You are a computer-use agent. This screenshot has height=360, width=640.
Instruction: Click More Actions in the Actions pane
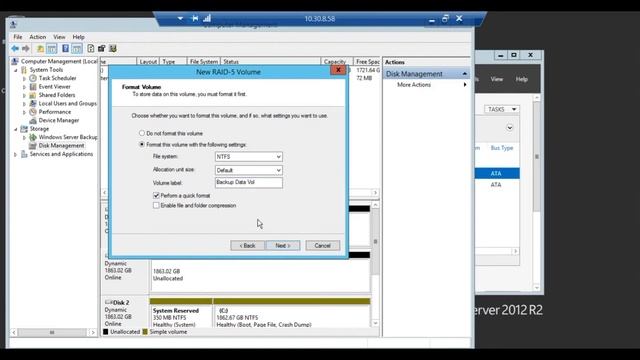click(414, 85)
